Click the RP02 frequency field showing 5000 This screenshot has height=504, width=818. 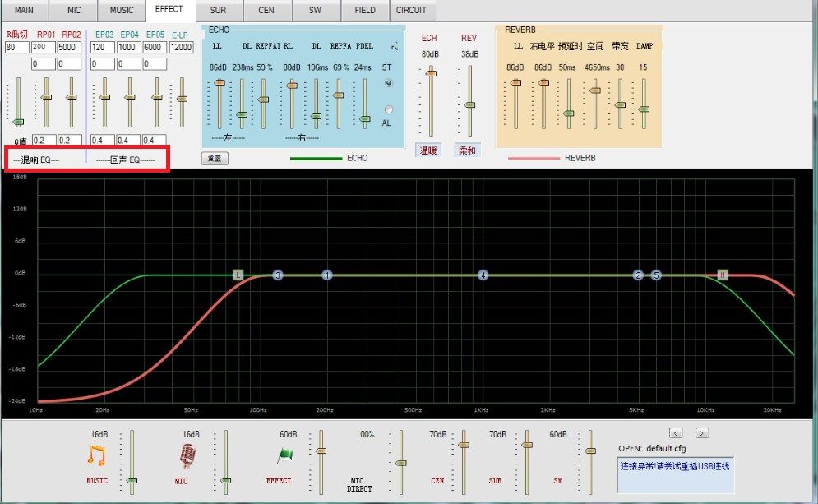[69, 47]
